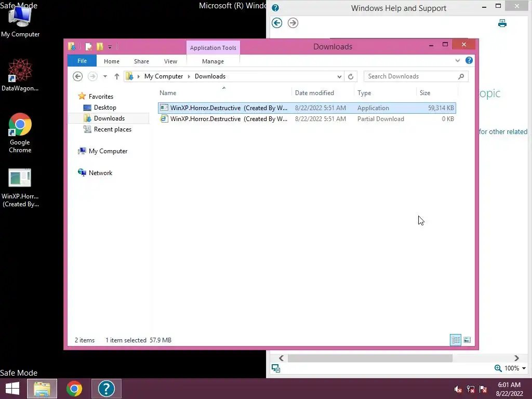Open address bar history dropdown

coord(339,76)
